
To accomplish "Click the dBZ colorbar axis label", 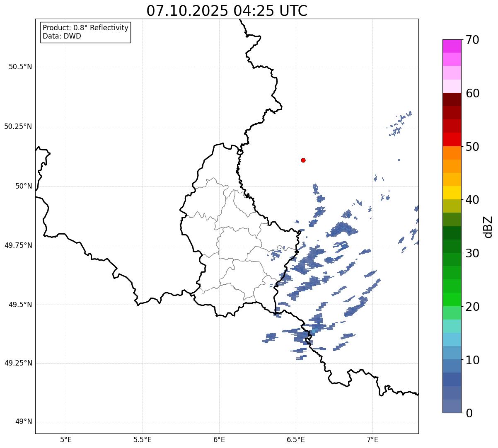I will [x=488, y=226].
